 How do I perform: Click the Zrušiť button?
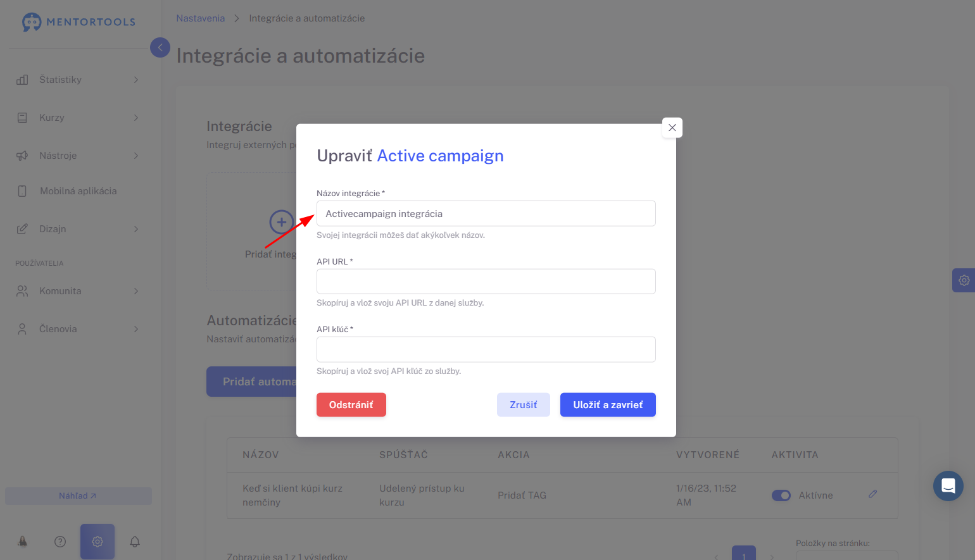tap(524, 405)
